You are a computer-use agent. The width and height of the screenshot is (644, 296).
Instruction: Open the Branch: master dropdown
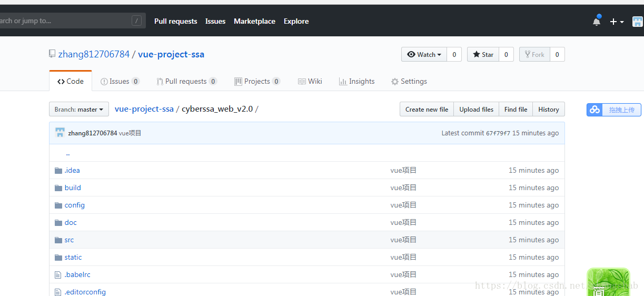tap(79, 110)
